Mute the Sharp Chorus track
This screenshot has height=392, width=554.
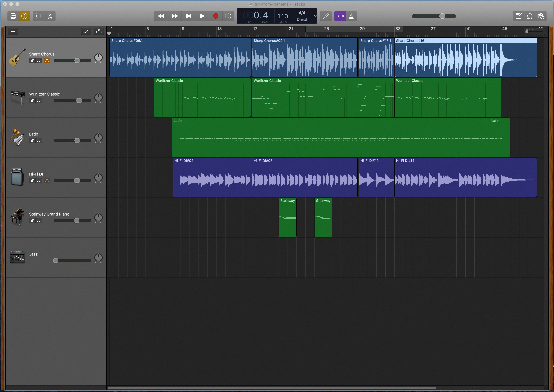coord(32,61)
